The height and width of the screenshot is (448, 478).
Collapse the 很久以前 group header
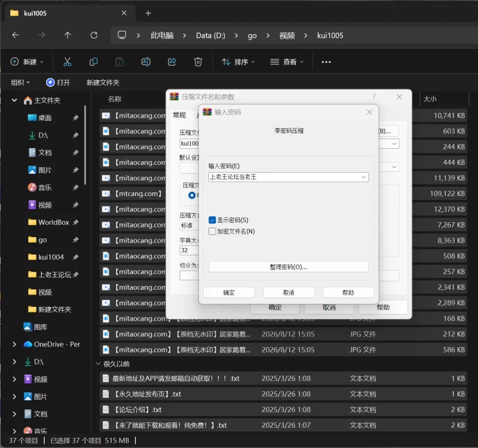pyautogui.click(x=98, y=364)
